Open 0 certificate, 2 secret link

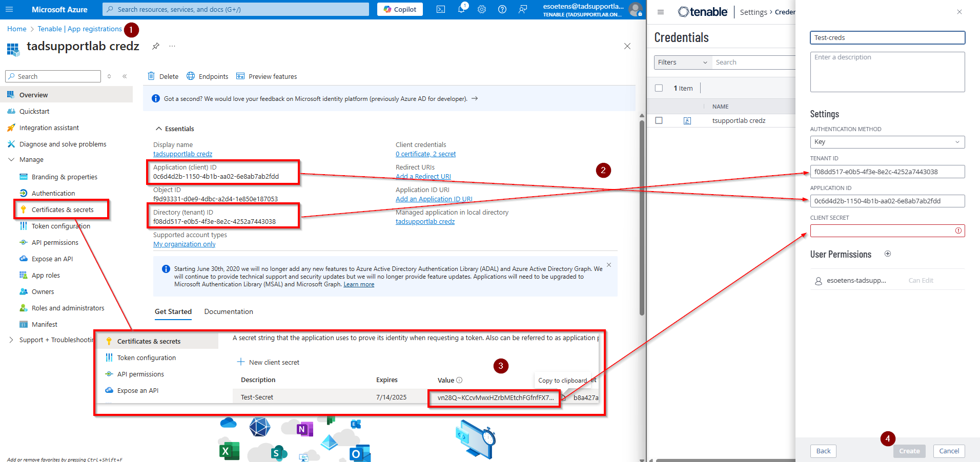[425, 154]
